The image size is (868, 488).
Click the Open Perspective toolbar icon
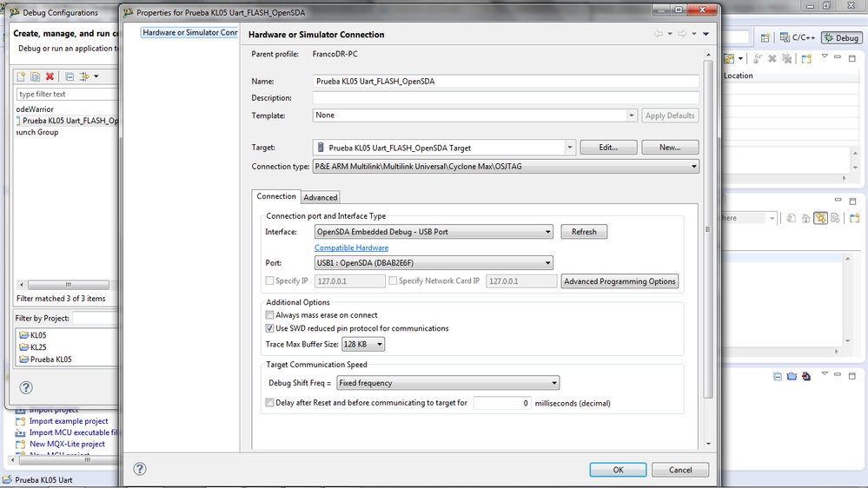pos(765,38)
